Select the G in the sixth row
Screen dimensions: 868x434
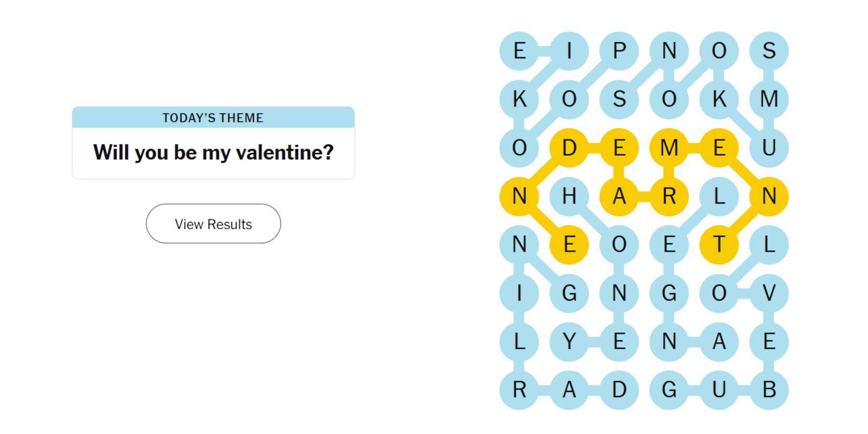pyautogui.click(x=569, y=293)
